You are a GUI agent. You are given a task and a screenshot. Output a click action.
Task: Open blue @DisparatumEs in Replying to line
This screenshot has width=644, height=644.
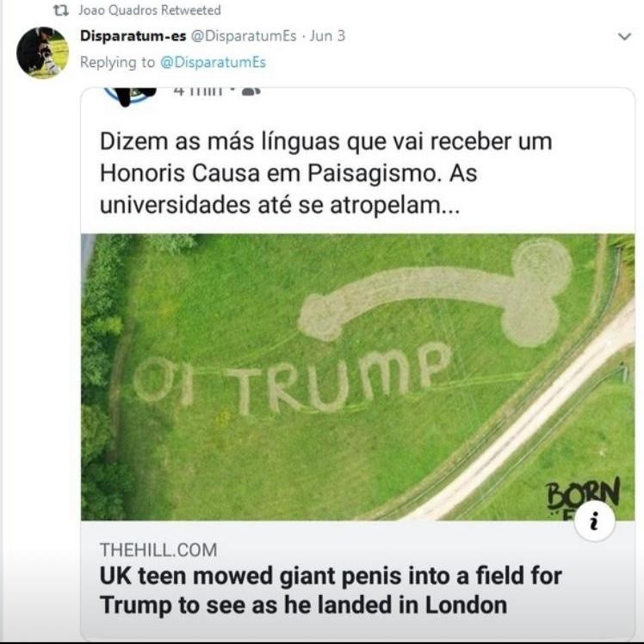213,63
